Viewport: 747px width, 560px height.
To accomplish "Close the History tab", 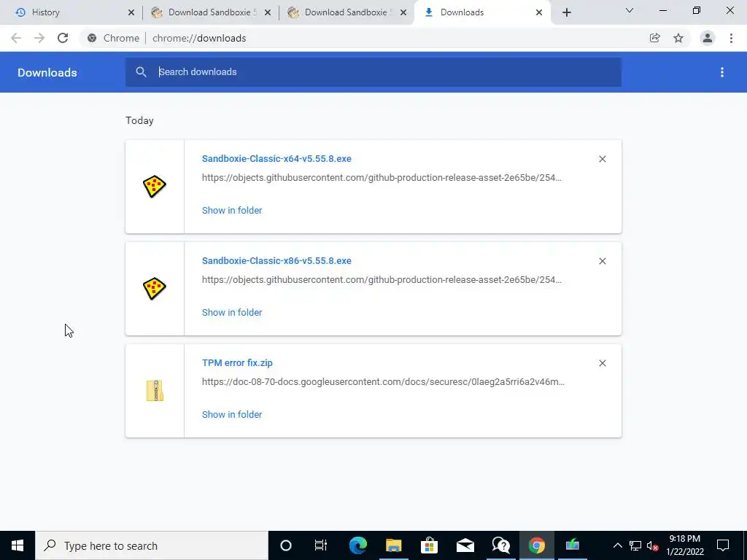I will click(x=131, y=13).
